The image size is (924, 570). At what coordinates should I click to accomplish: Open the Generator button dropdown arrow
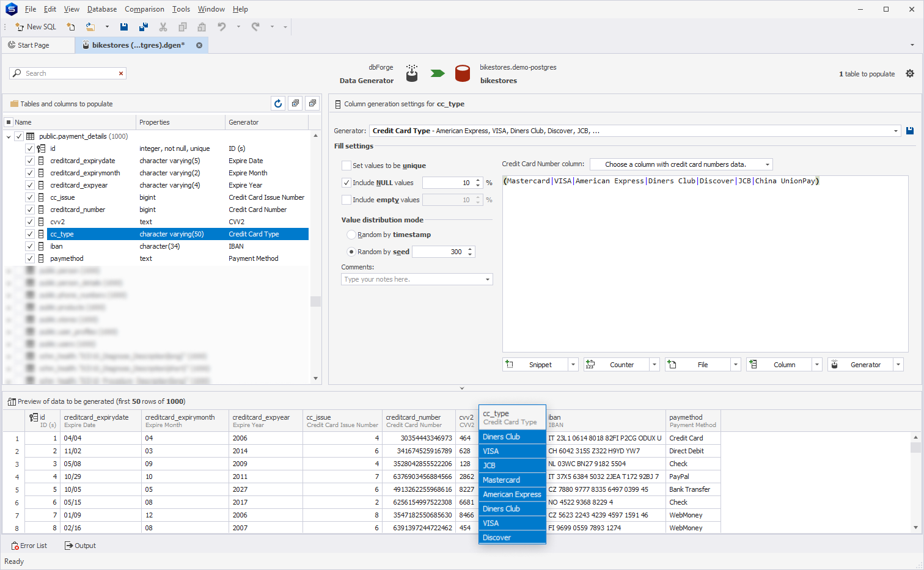[x=898, y=365]
